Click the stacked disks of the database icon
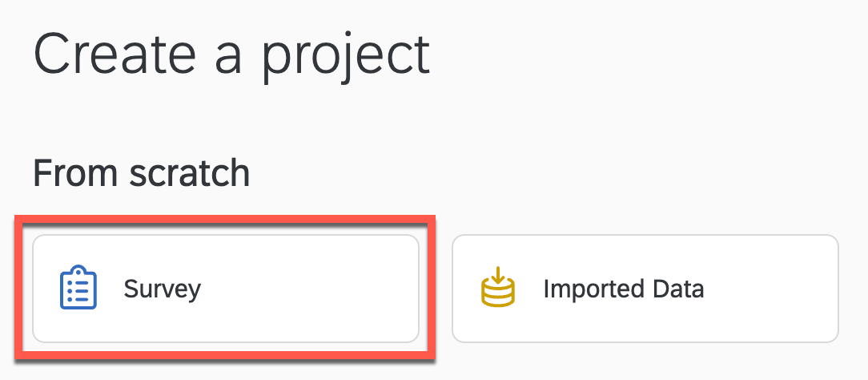Screen dimensions: 868x380 498,297
